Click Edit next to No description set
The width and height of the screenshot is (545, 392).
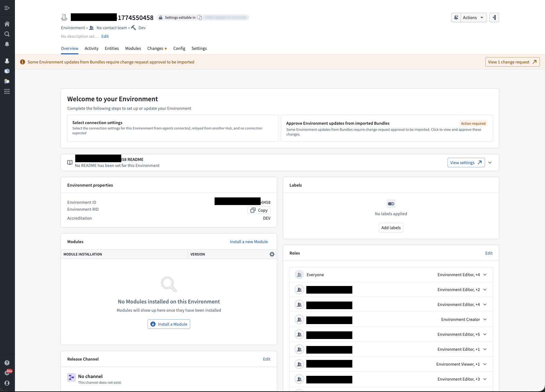click(x=105, y=36)
